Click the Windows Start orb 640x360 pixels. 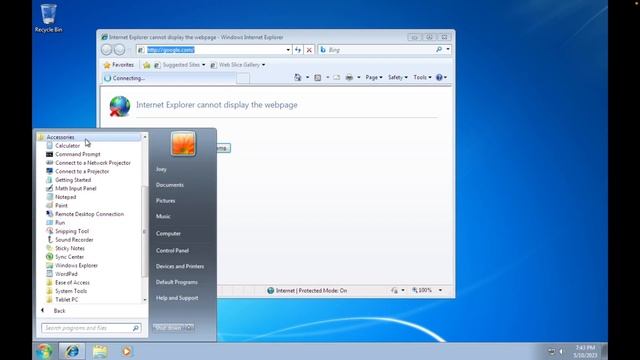(44, 351)
